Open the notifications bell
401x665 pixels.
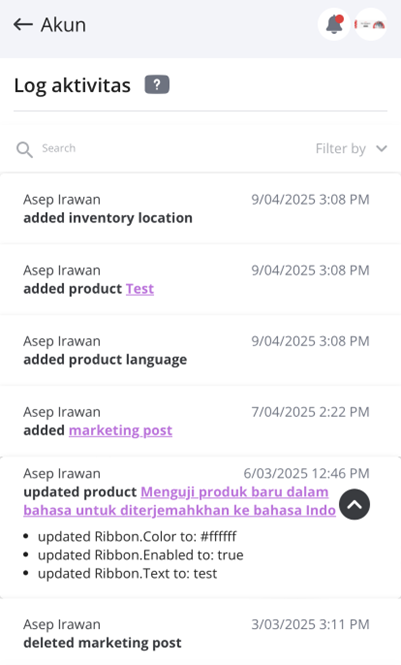click(334, 24)
